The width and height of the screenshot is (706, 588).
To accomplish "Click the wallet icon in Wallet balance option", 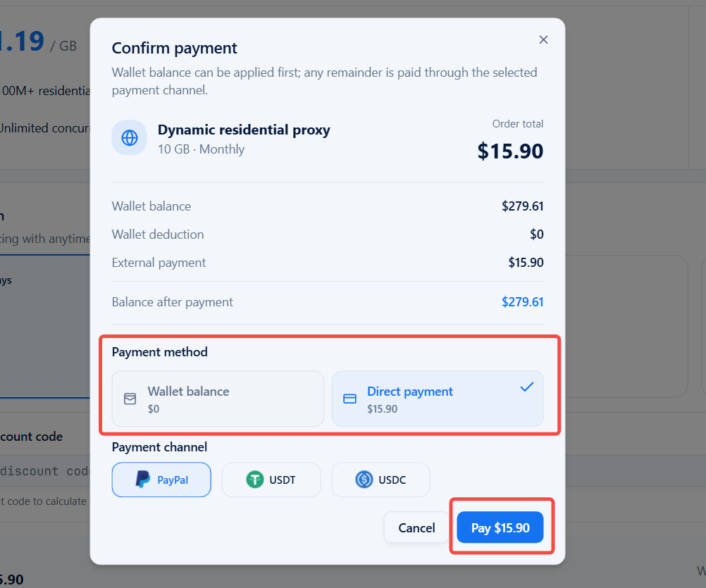I will [130, 399].
